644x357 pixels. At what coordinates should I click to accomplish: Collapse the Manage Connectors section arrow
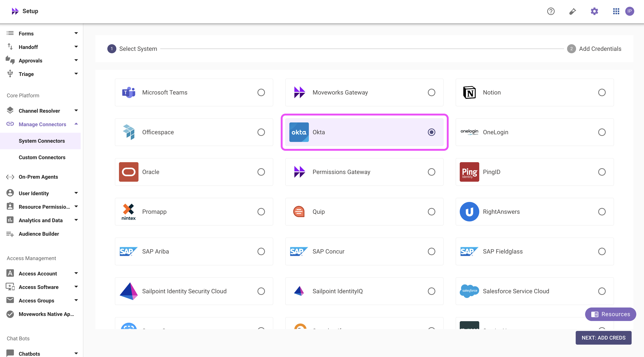coord(76,124)
